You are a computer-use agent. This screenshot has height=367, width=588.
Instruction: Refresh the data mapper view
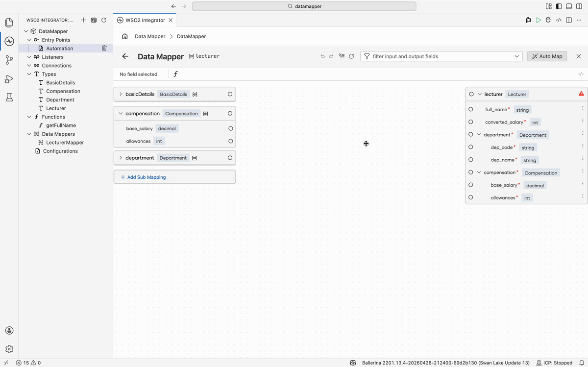351,56
